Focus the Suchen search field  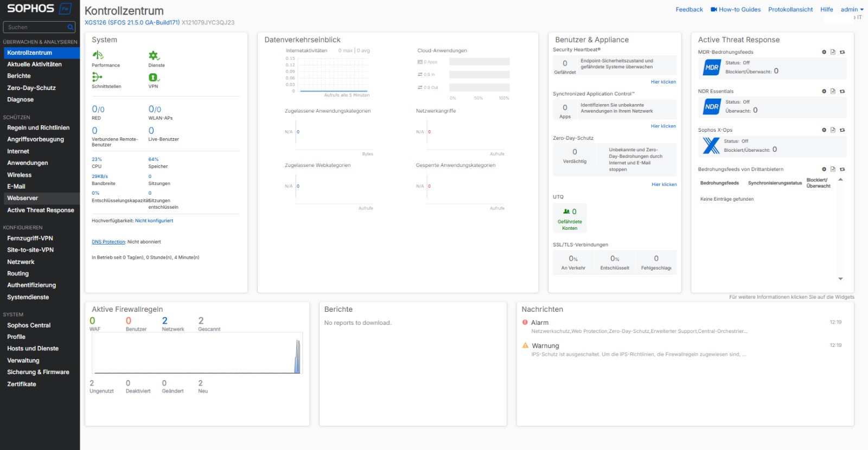[40, 27]
